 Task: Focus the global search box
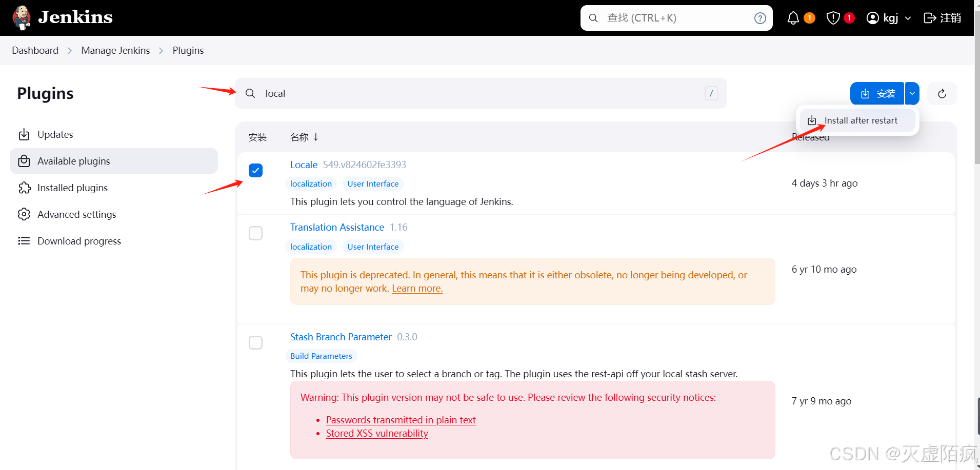click(676, 18)
